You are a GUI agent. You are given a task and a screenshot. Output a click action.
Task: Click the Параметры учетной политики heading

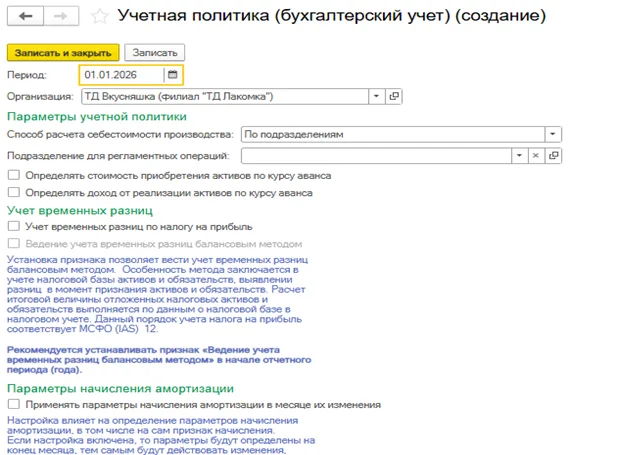pos(97,117)
